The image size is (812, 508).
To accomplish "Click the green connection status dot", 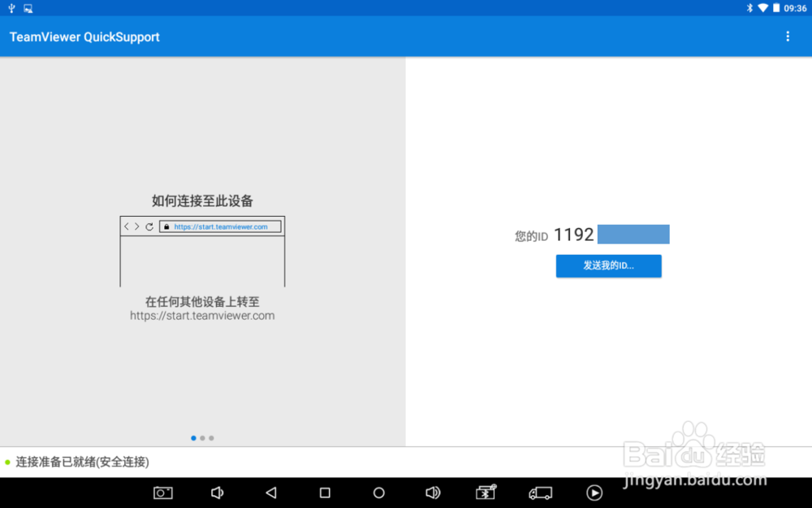I will [x=7, y=462].
